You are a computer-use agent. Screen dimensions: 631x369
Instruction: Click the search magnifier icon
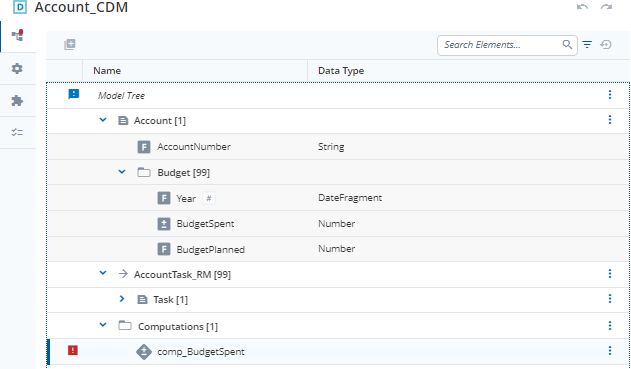click(x=567, y=45)
